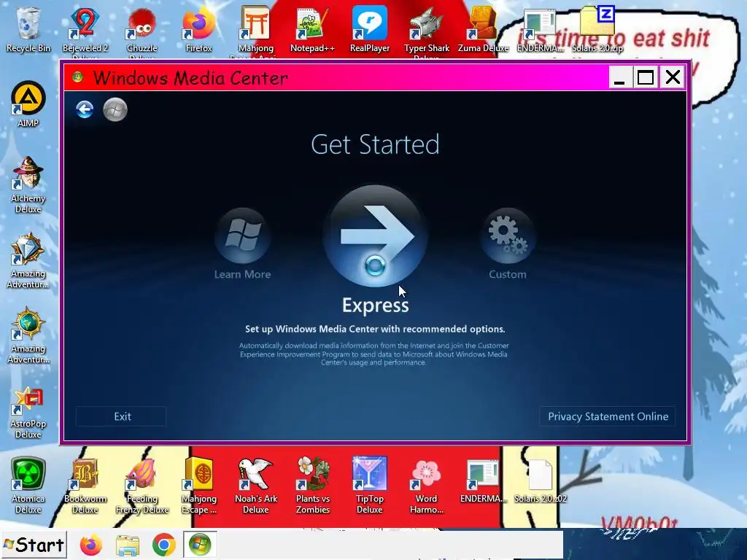Image resolution: width=747 pixels, height=560 pixels.
Task: Maximize the Windows Media Center window
Action: tap(646, 77)
